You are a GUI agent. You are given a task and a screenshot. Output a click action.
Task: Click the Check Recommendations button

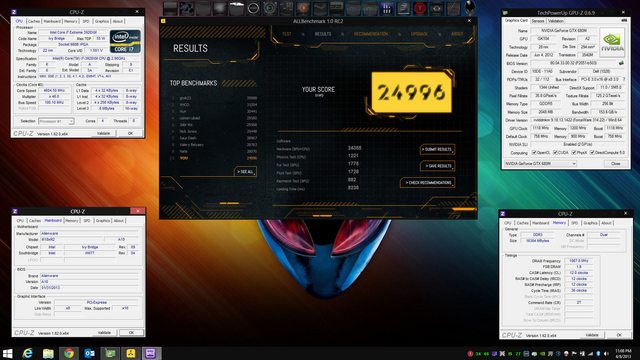[x=428, y=182]
